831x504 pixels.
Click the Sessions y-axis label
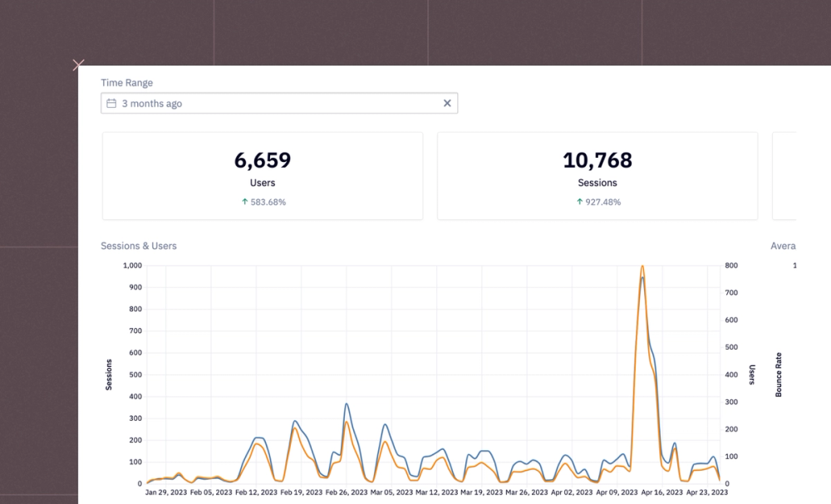pyautogui.click(x=109, y=374)
